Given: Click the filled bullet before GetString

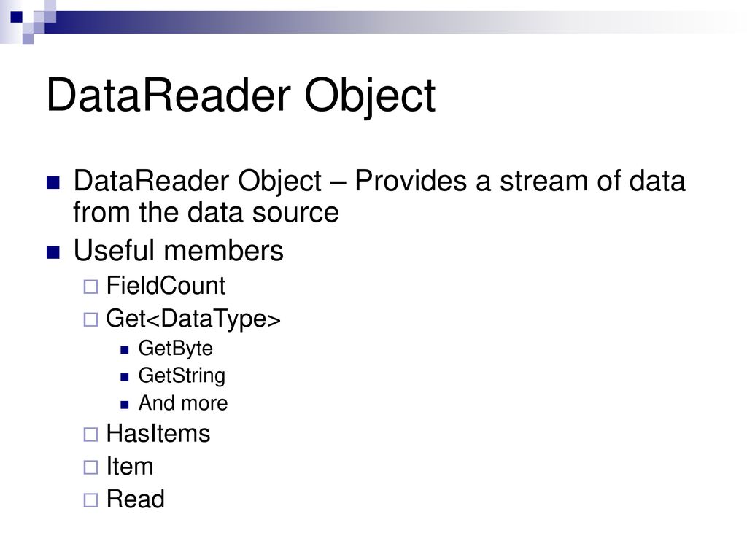Looking at the screenshot, I should [x=125, y=378].
